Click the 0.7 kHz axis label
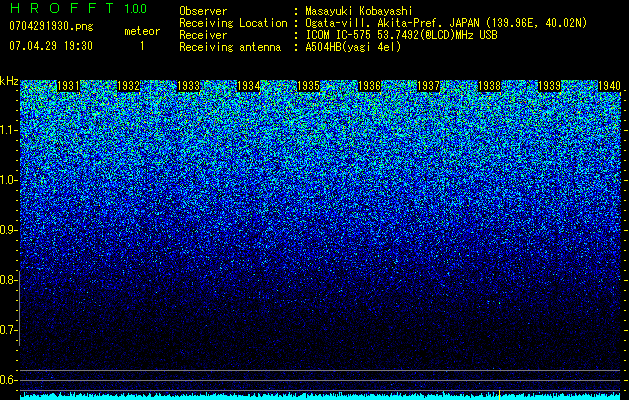This screenshot has width=629, height=400. tap(8, 330)
